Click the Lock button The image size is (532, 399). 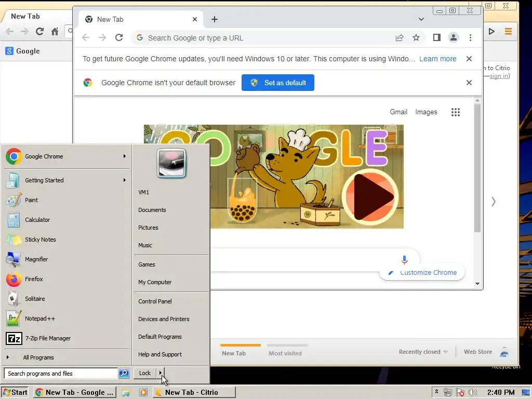tap(145, 373)
